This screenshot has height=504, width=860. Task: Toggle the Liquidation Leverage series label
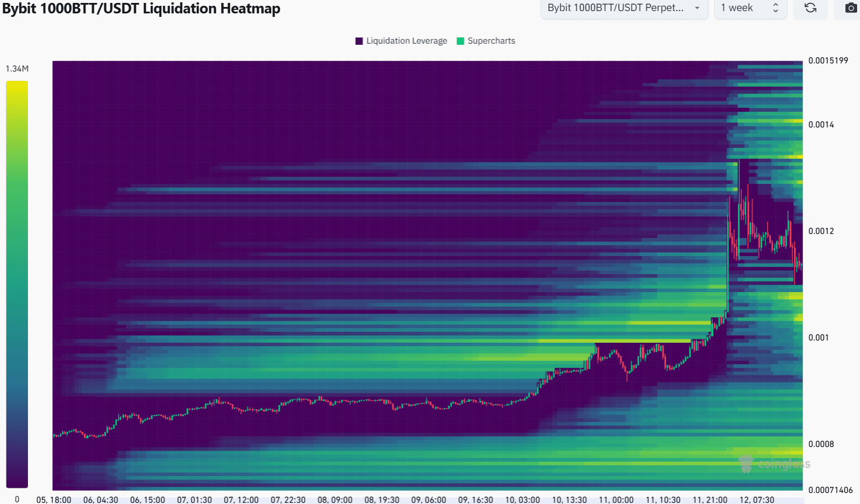tap(406, 41)
